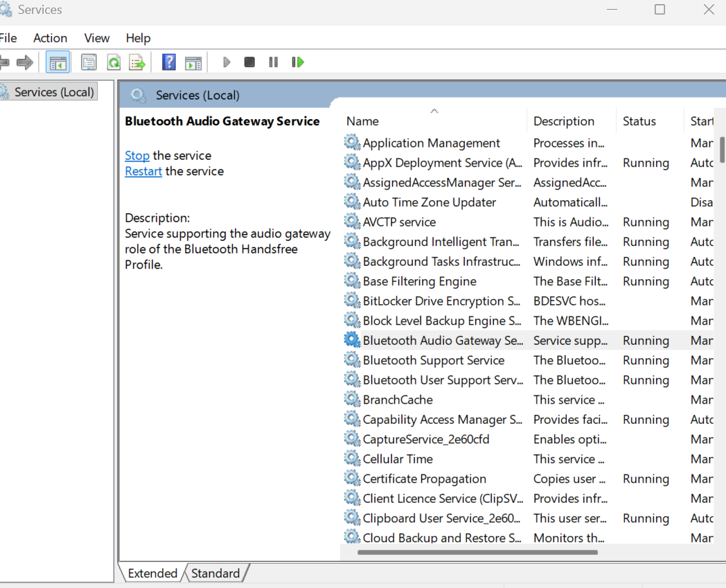This screenshot has width=726, height=588.
Task: Select the AppX Deployment Service row
Action: point(529,163)
